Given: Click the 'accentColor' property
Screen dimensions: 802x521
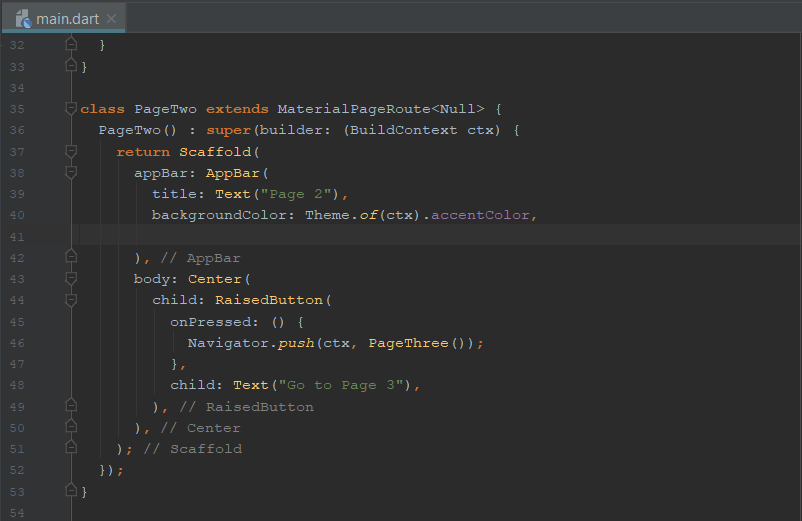Looking at the screenshot, I should tap(480, 215).
